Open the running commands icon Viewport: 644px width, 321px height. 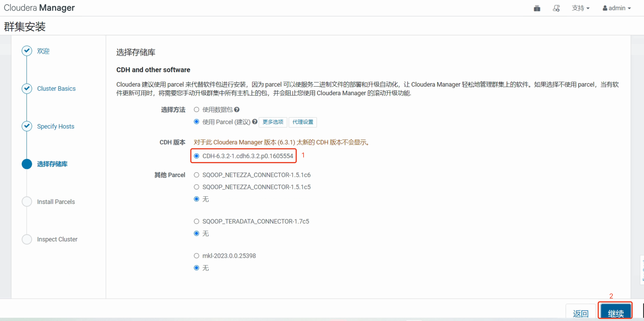click(556, 8)
